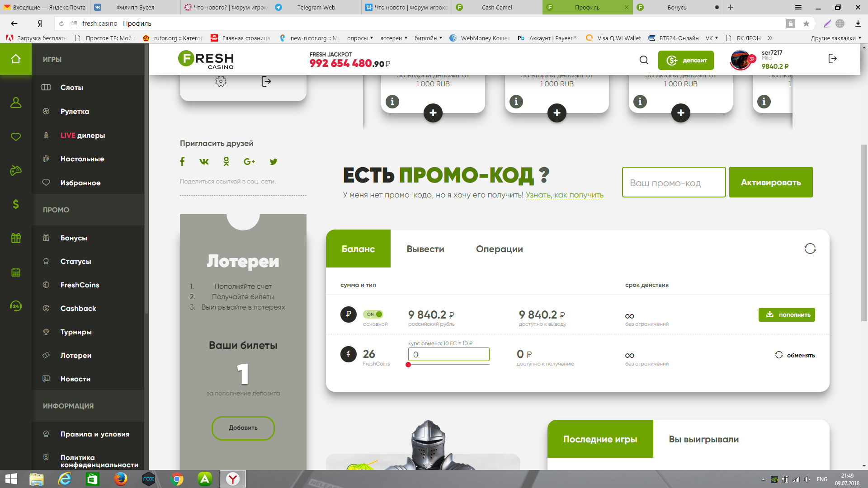Image resolution: width=868 pixels, height=488 pixels.
Task: Share the invite link on Google Plus
Action: coord(249,161)
